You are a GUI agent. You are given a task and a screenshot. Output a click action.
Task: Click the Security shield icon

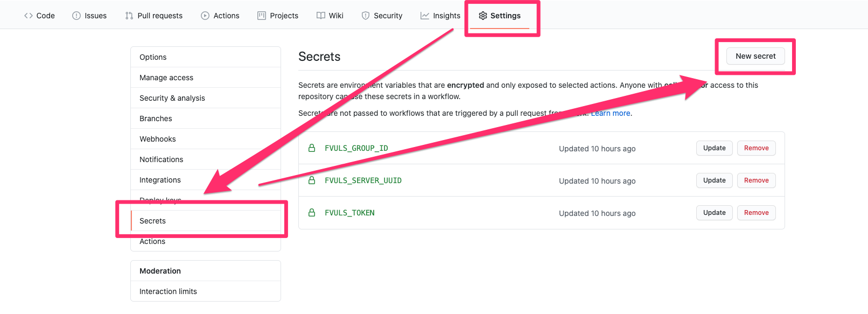pos(366,16)
